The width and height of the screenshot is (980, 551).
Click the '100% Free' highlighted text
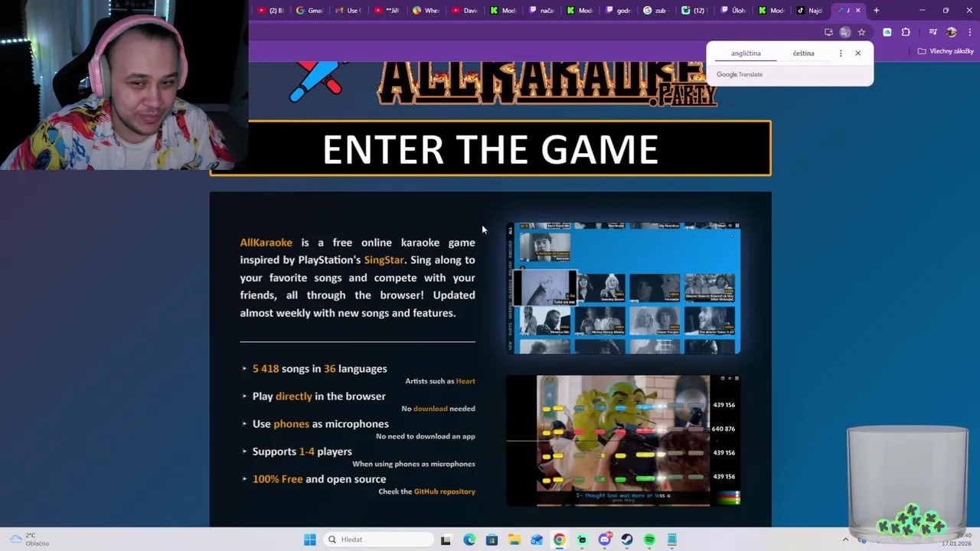tap(277, 479)
